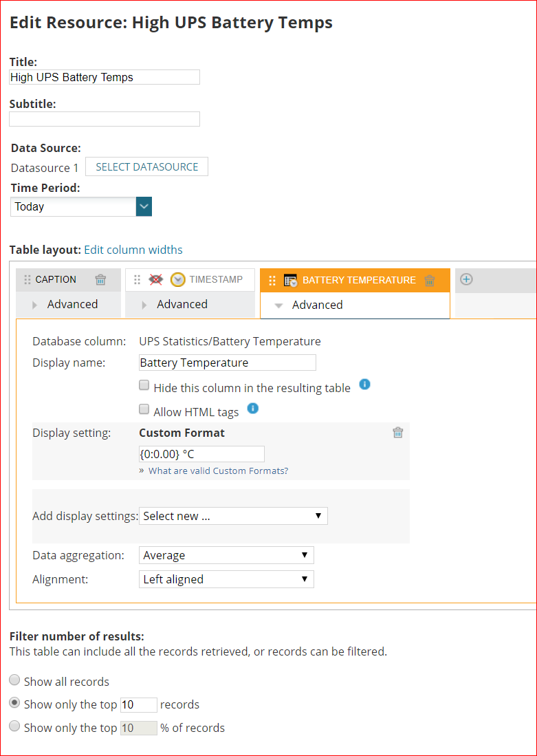The height and width of the screenshot is (756, 537).
Task: Click the Caption column drag handle
Action: tap(28, 280)
